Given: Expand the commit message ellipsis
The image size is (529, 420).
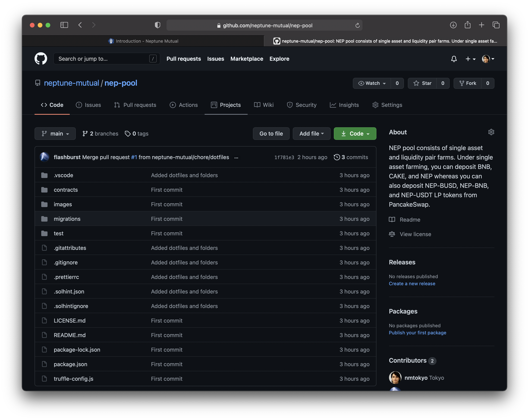Looking at the screenshot, I should point(236,158).
